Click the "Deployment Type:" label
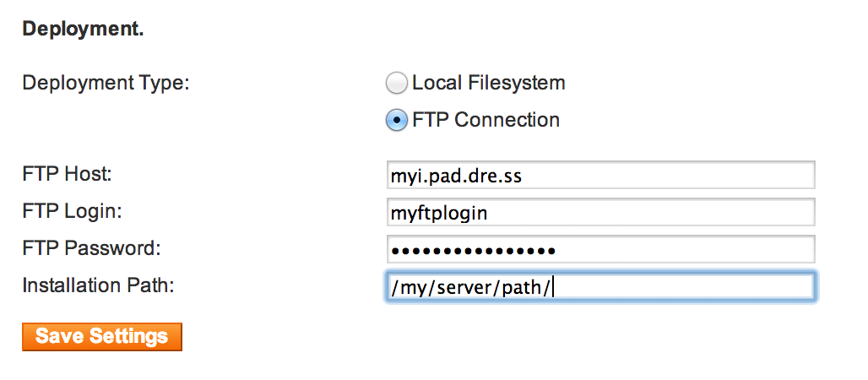Image resolution: width=868 pixels, height=380 pixels. 106,84
